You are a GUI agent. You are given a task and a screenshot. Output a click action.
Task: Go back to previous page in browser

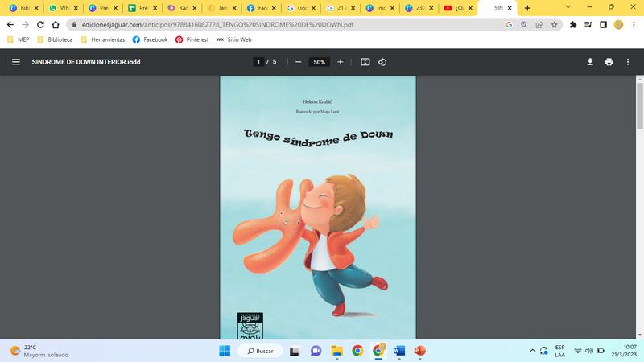(10, 25)
